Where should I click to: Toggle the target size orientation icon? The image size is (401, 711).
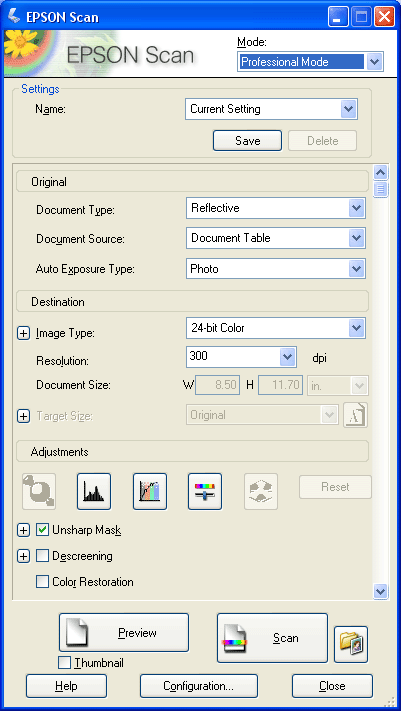pyautogui.click(x=355, y=415)
